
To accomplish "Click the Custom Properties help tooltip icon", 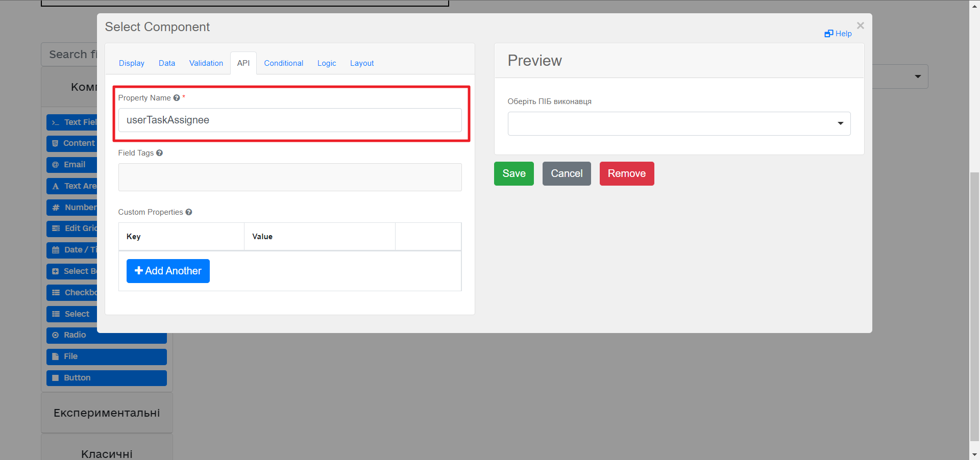I will [189, 212].
